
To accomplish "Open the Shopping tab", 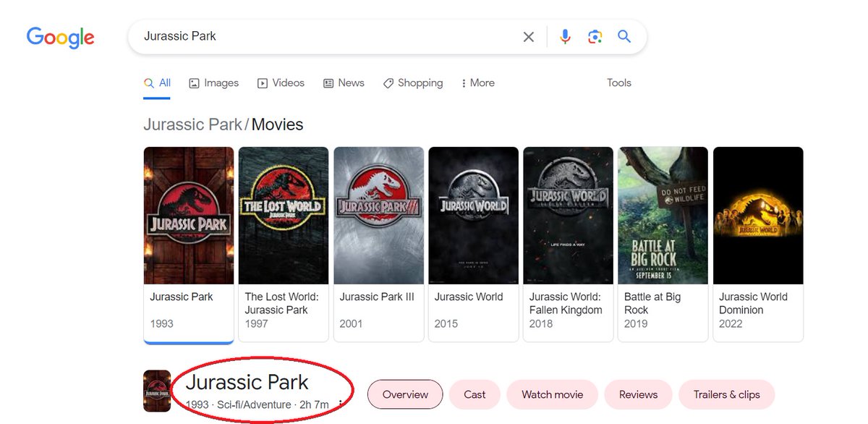I will (x=413, y=83).
